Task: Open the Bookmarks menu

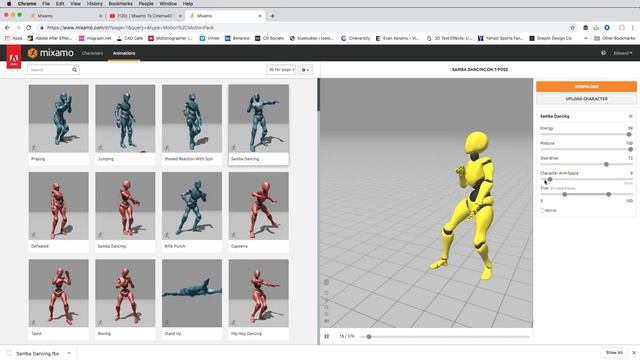Action: [x=120, y=4]
